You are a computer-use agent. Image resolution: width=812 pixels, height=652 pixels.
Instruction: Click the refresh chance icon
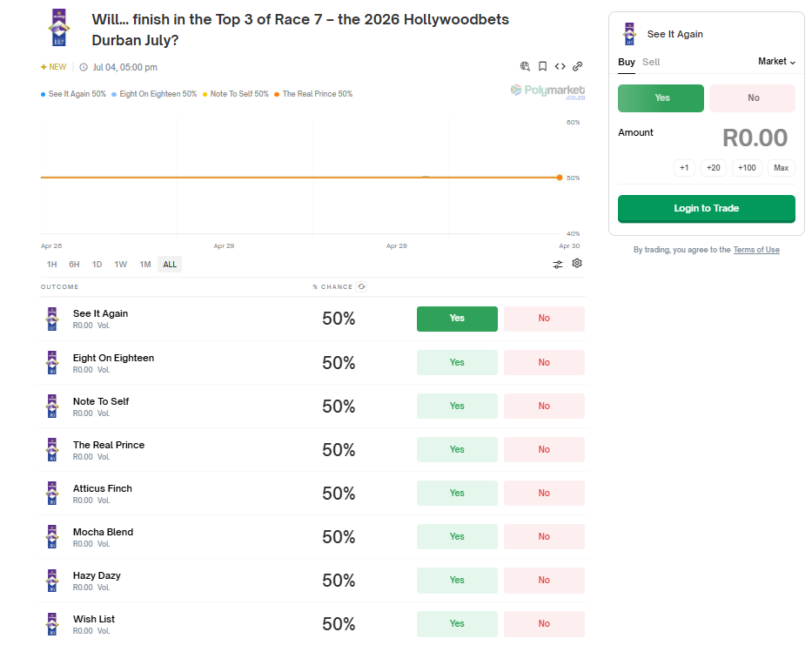tap(361, 286)
